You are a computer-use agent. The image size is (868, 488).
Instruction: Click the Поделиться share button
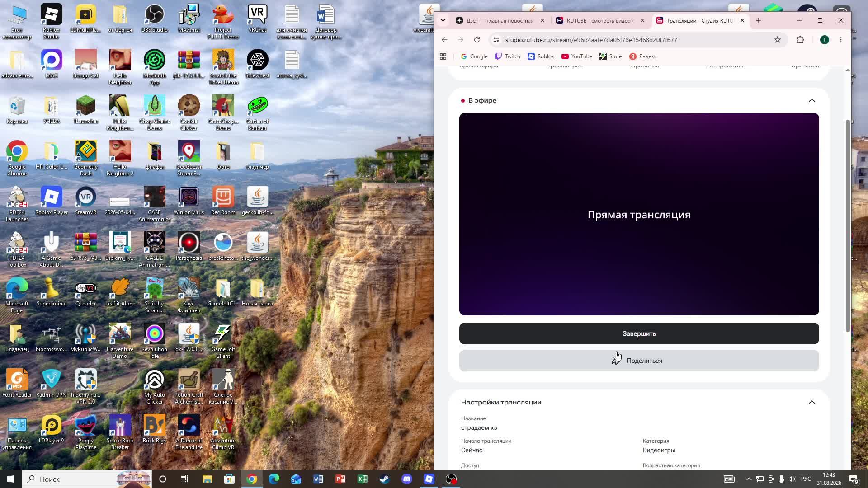click(639, 361)
